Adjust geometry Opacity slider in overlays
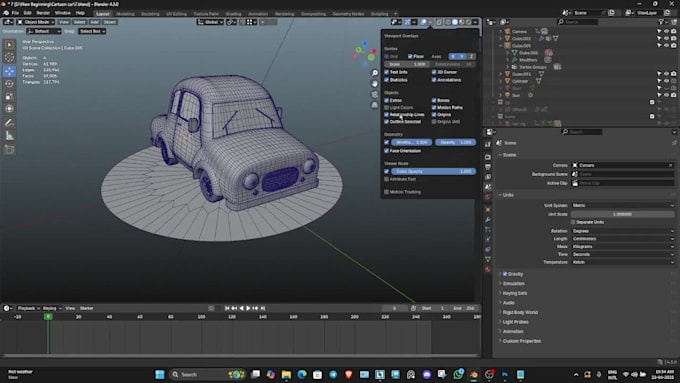This screenshot has height=383, width=680. click(x=455, y=142)
